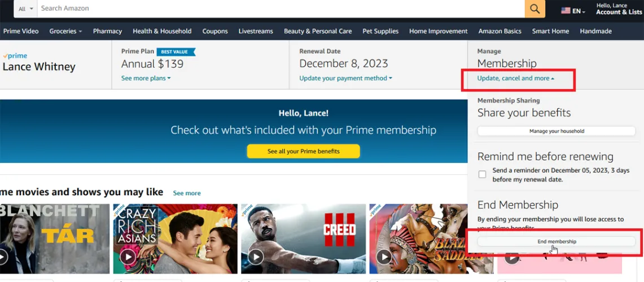Click play icon on Crazy Rich Asians
644x282 pixels.
coord(128,257)
